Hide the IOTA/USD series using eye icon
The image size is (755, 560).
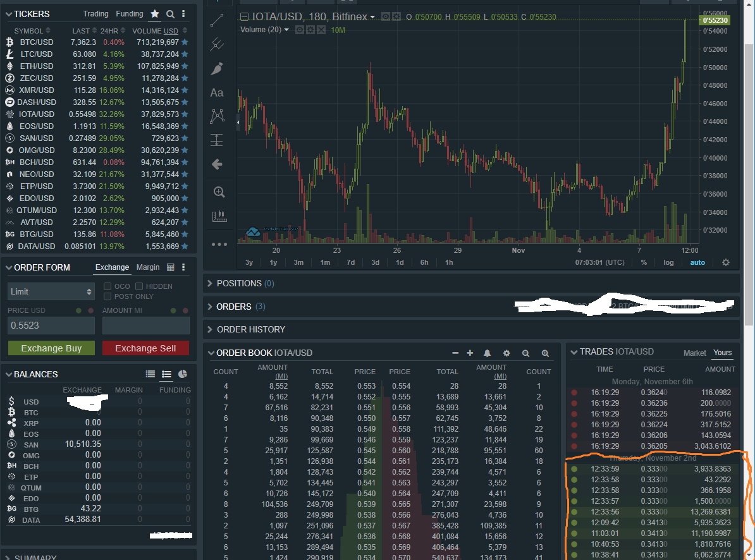(386, 17)
